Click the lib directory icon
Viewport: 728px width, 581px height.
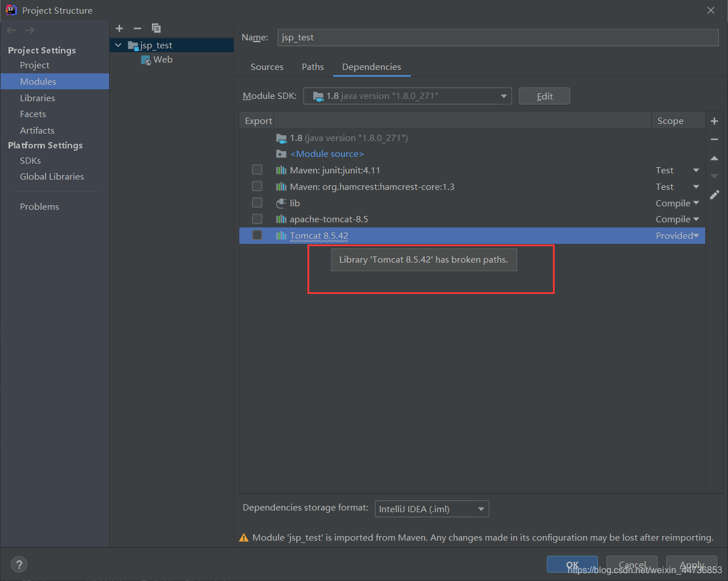click(x=281, y=203)
